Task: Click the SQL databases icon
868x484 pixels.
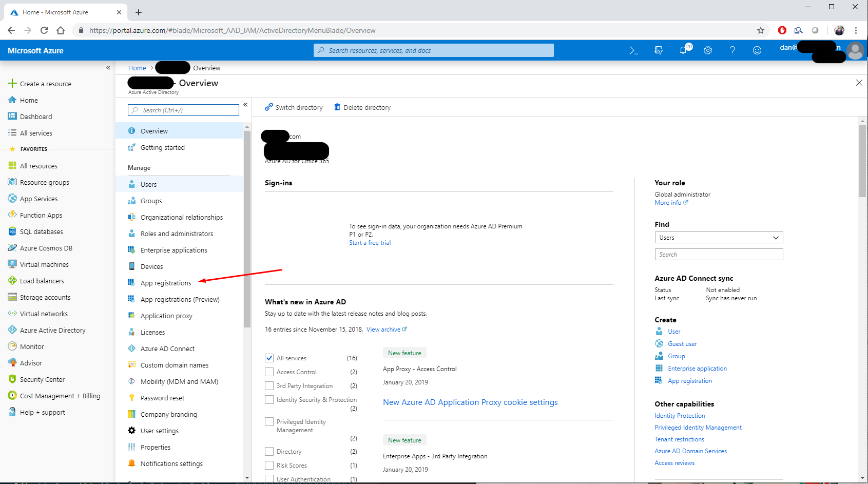Action: [12, 231]
